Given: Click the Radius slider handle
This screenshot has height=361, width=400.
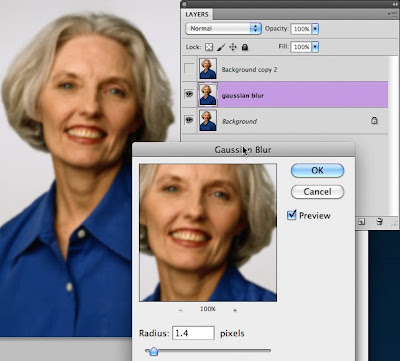Looking at the screenshot, I should pos(153,351).
